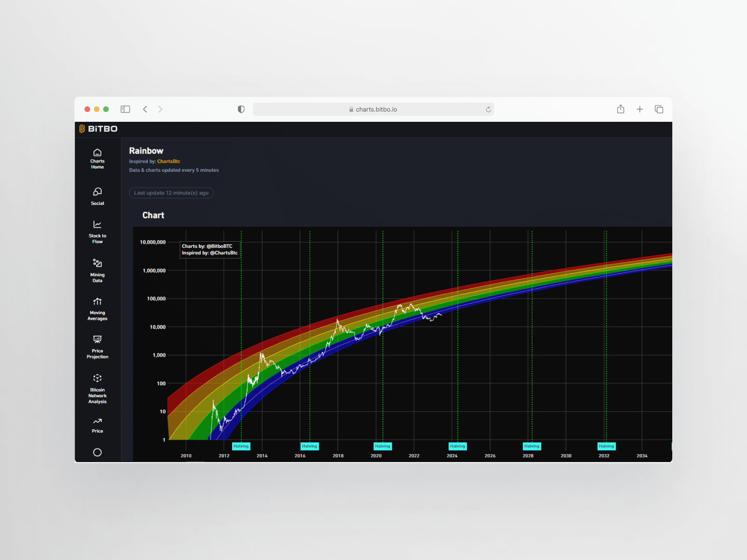This screenshot has height=560, width=747.
Task: Click the 10,000,000 y-axis label
Action: pos(153,242)
